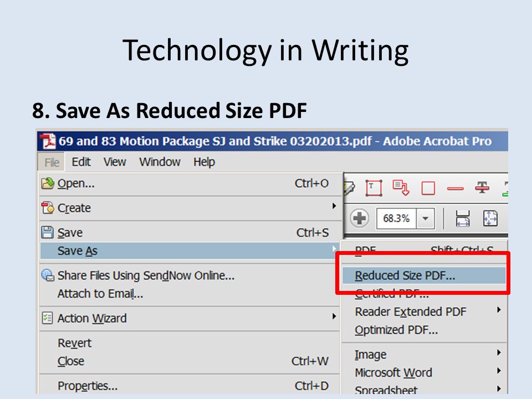This screenshot has height=399, width=532.
Task: Click the Create PDF icon
Action: pyautogui.click(x=48, y=208)
